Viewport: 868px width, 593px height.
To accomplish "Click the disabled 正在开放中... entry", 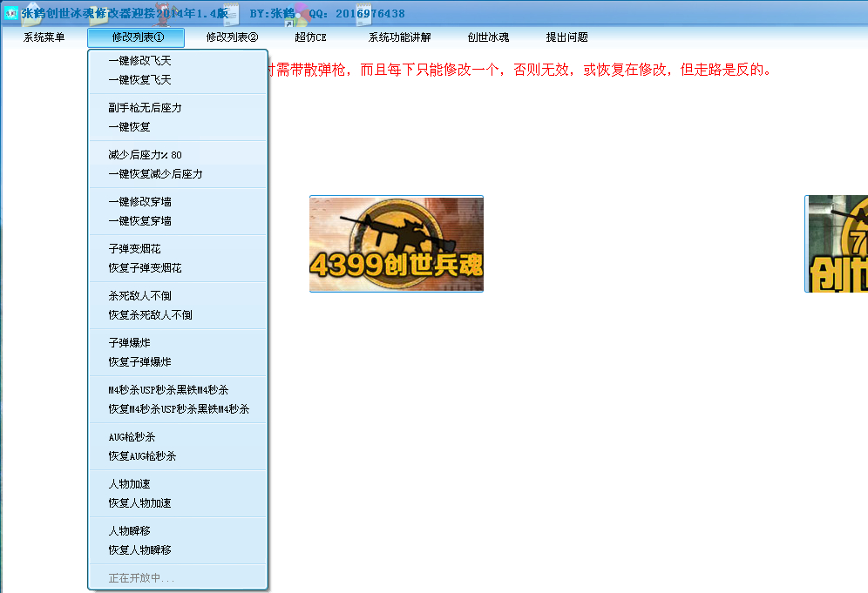I will click(179, 578).
